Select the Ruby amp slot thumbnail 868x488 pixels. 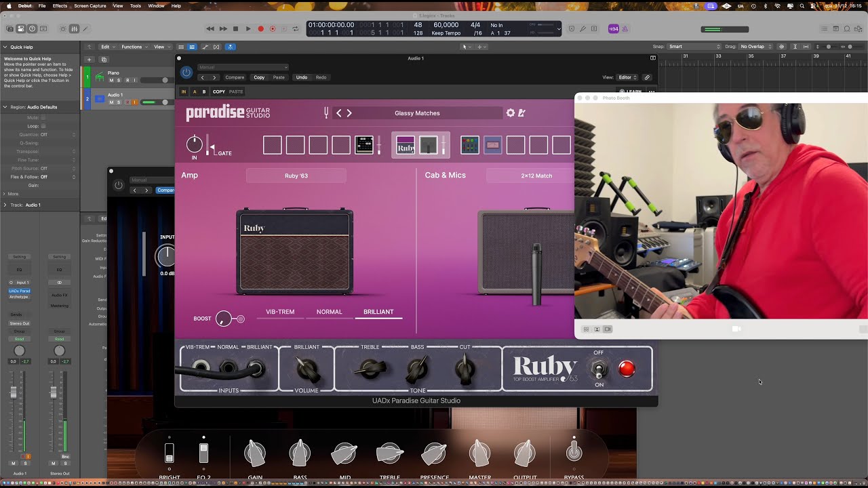[x=406, y=145]
